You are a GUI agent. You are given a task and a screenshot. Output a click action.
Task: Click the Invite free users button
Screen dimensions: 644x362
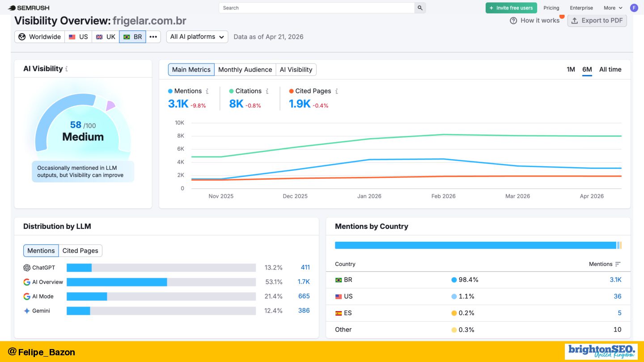point(511,8)
